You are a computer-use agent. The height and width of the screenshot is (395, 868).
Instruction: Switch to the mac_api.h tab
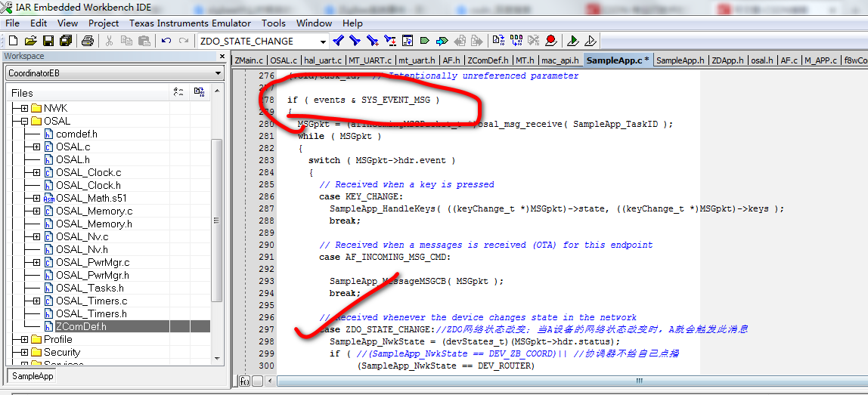pyautogui.click(x=560, y=60)
